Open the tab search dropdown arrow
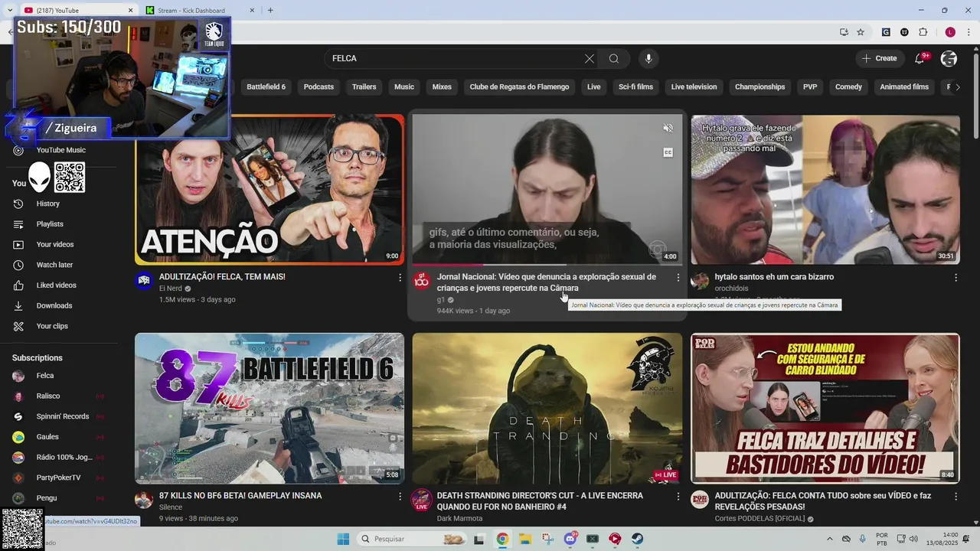This screenshot has width=980, height=551. pos(9,10)
